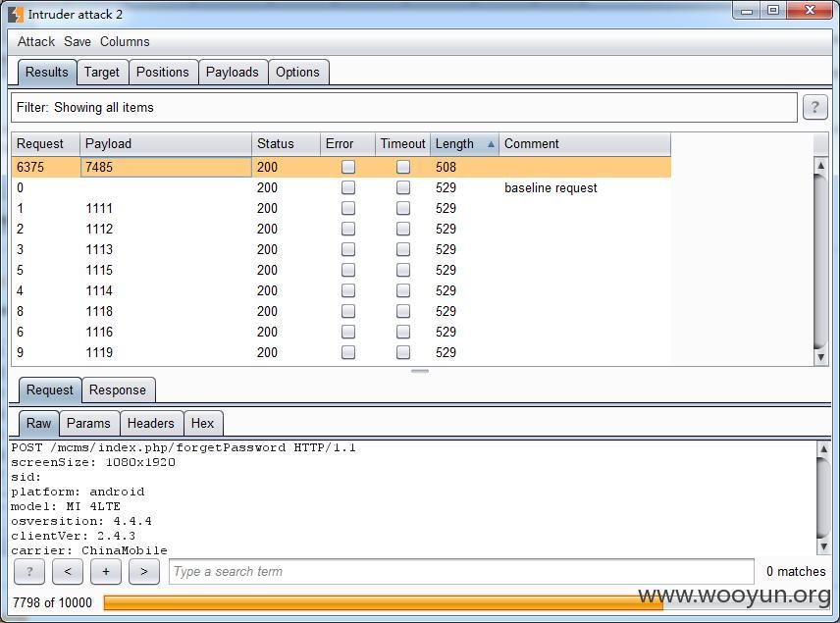The height and width of the screenshot is (623, 840).
Task: Toggle Error checkbox for payload 1119 row
Action: coord(348,352)
